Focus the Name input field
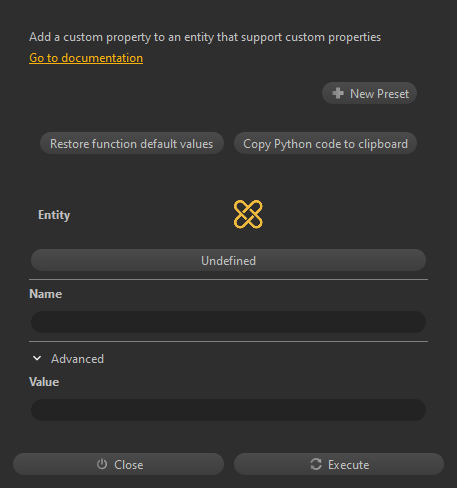Viewport: 457px width, 488px height. (x=228, y=322)
